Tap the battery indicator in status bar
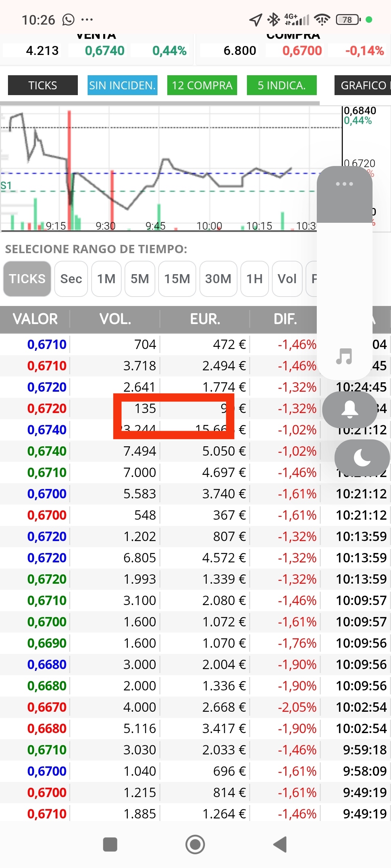Screen dimensions: 391x868 348,20
